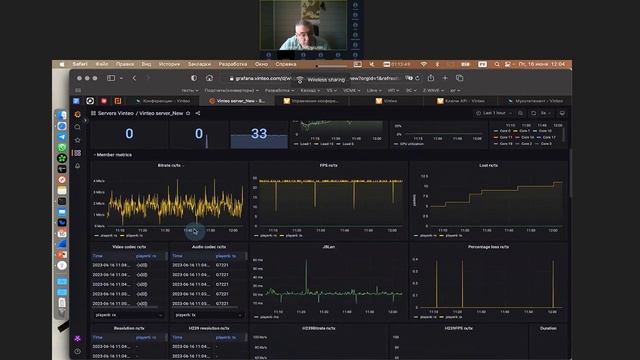Open Spotlight search in the menu bar
The image size is (640, 360).
tap(497, 64)
